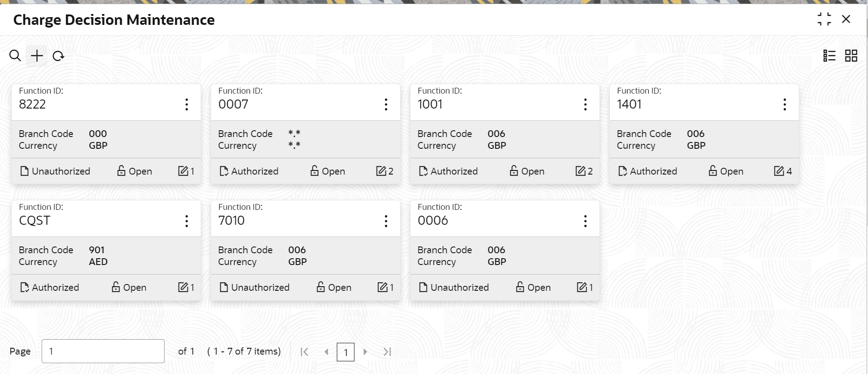Viewport: 868px width, 374px height.
Task: Open options menu for Function ID 0007
Action: tap(386, 104)
